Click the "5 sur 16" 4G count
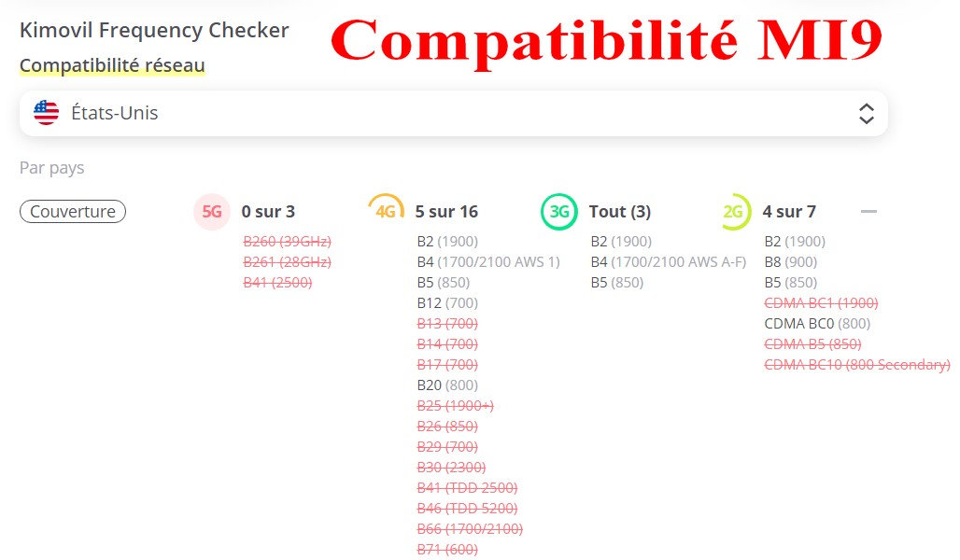This screenshot has width=960, height=560. pos(446,212)
